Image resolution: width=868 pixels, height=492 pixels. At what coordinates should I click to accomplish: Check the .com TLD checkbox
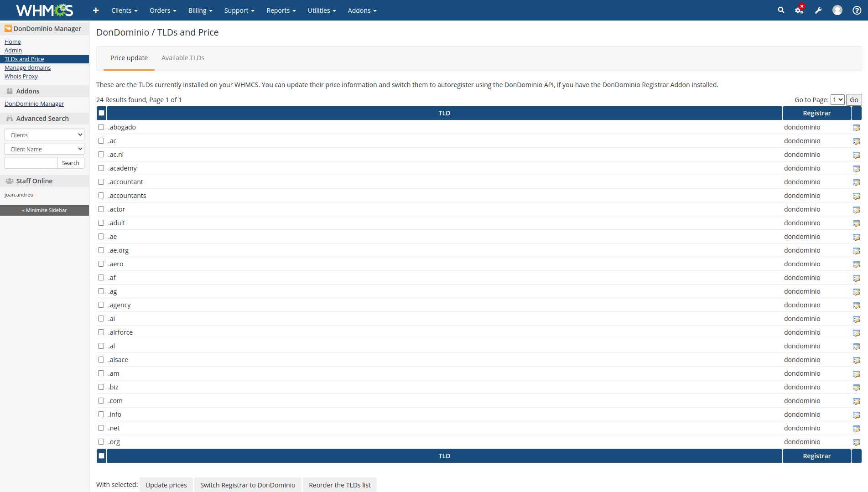101,400
